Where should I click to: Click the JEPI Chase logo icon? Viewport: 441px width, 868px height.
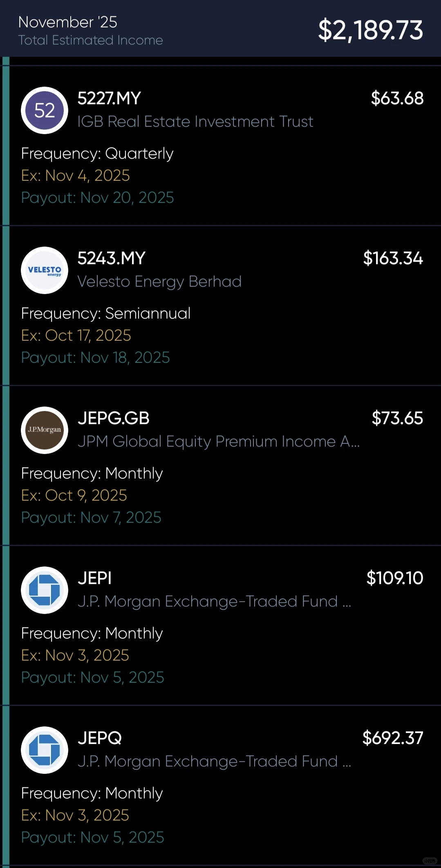(45, 590)
